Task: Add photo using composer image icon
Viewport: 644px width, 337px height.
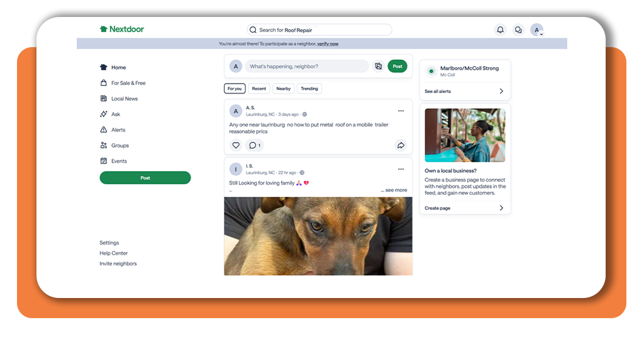Action: click(378, 67)
